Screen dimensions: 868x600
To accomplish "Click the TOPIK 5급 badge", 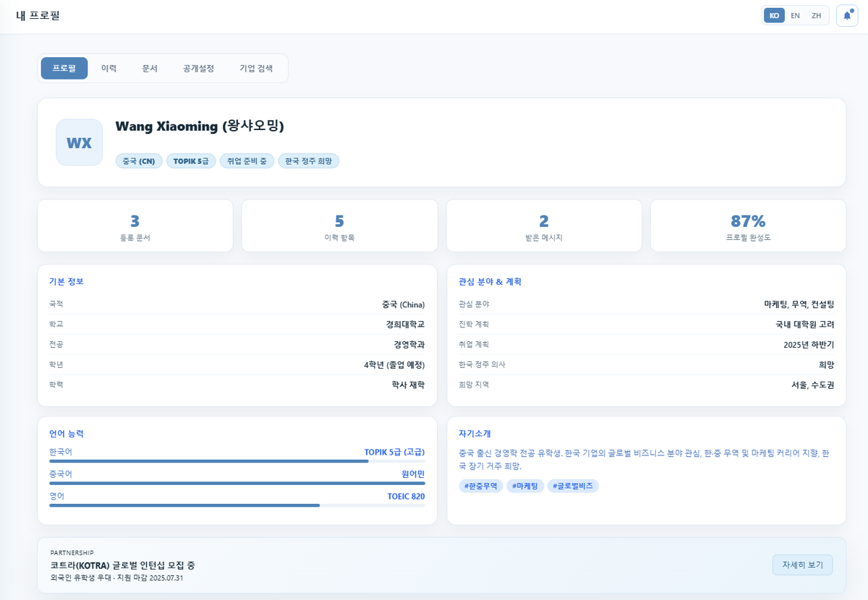I will tap(191, 161).
